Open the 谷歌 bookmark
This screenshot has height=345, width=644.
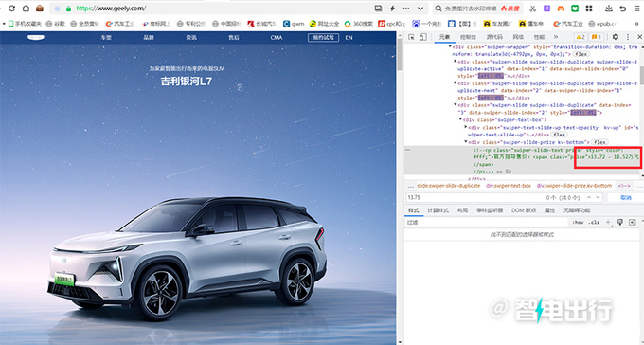pyautogui.click(x=56, y=24)
